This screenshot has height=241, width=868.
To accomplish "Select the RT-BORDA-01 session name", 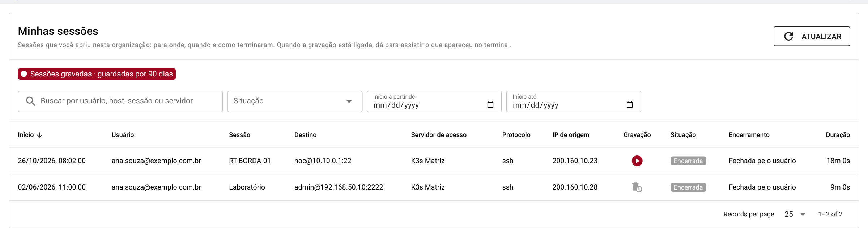I will (x=250, y=161).
